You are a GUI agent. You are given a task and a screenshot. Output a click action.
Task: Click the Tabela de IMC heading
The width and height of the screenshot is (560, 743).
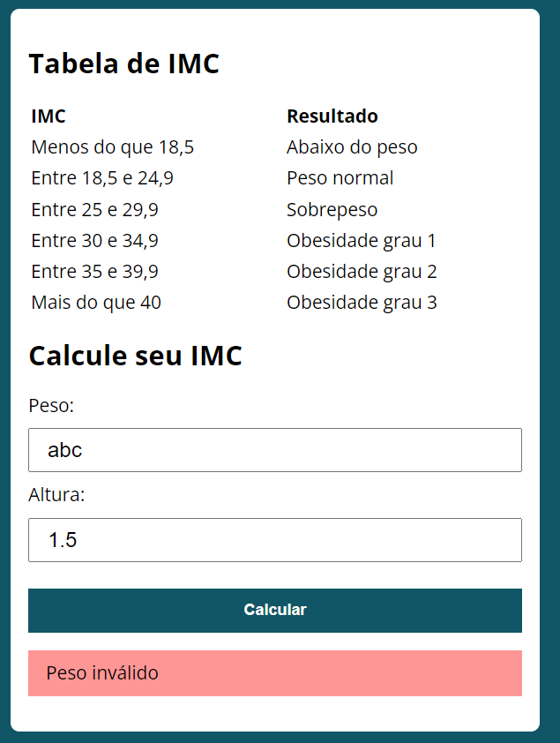click(123, 64)
